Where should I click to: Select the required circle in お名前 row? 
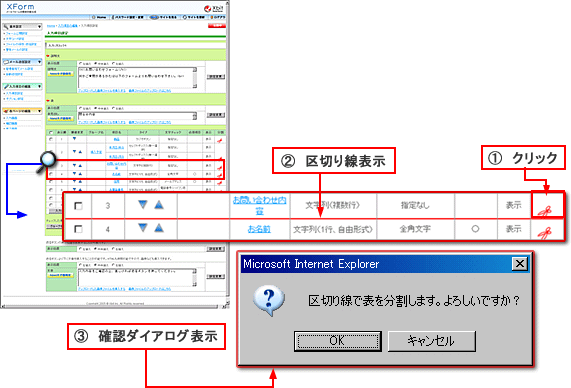475,229
